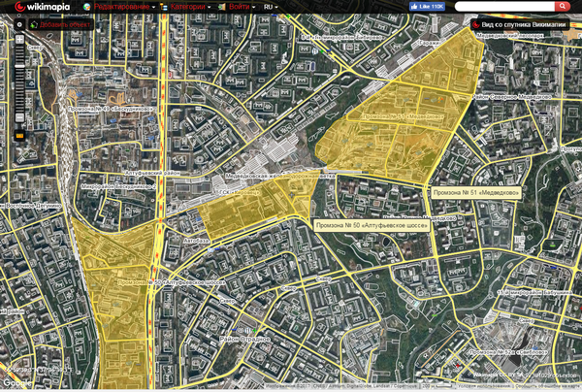Screen dimensions: 582x392
Task: Click the globe icon beside Редактирование
Action: point(89,7)
